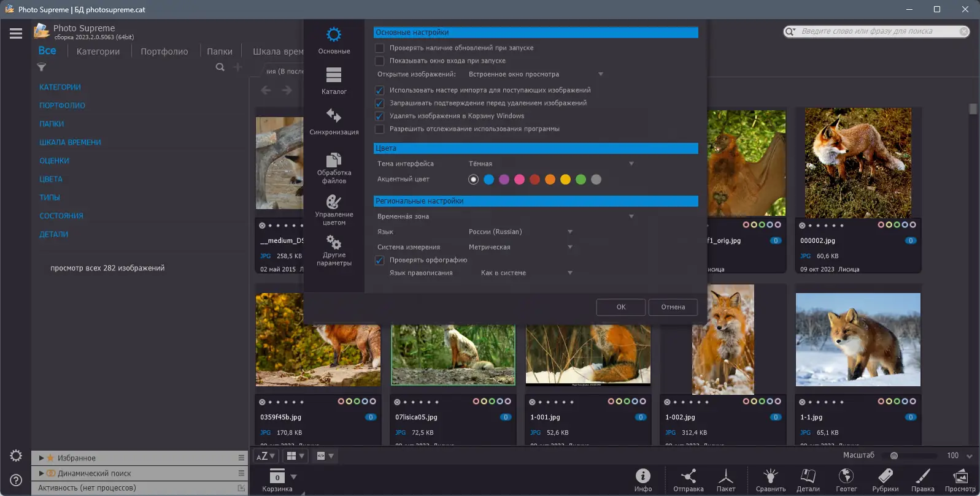
Task: Enable checking for updates at startup
Action: (x=380, y=48)
